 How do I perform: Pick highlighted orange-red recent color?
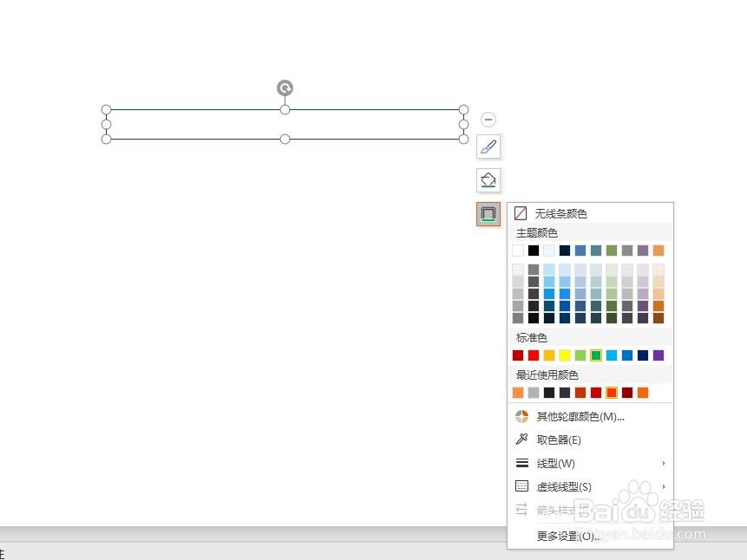(612, 393)
